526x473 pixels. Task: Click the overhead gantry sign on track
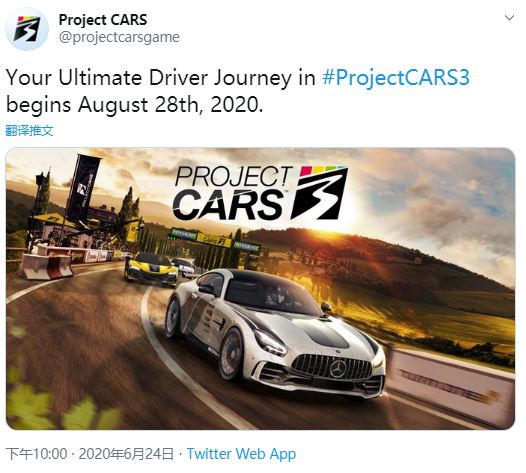(215, 239)
